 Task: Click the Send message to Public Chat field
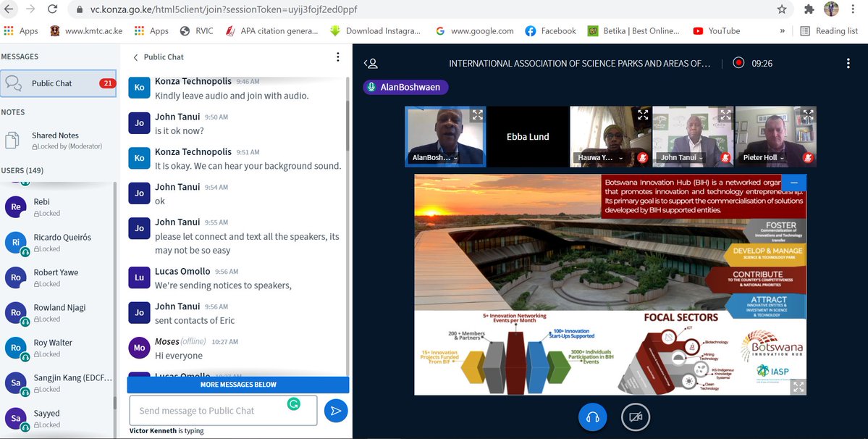[223, 411]
